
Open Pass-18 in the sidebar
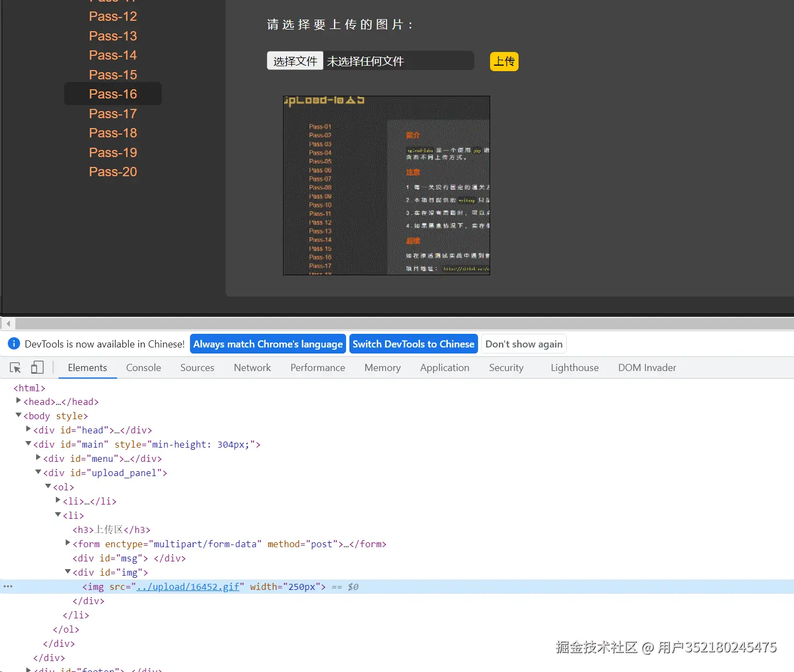tap(113, 133)
